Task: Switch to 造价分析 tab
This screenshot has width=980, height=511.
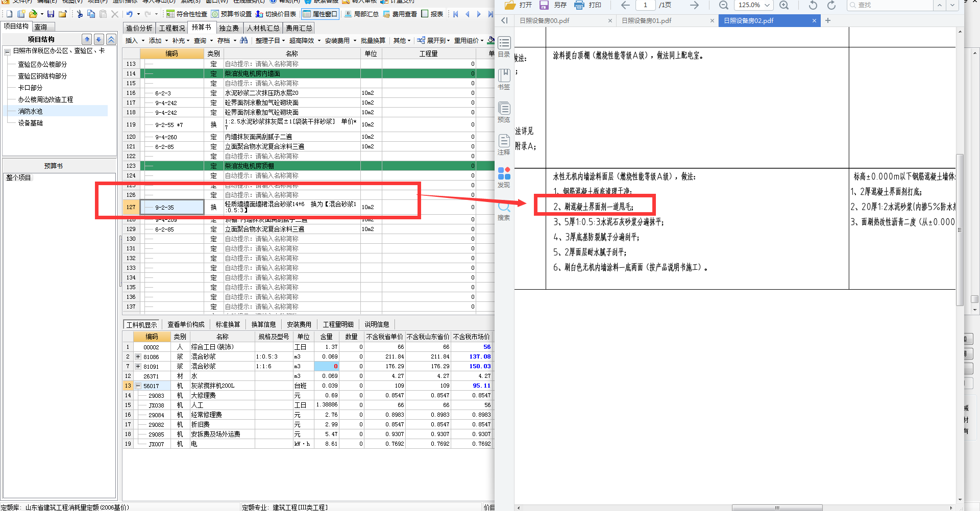Action: pyautogui.click(x=139, y=28)
